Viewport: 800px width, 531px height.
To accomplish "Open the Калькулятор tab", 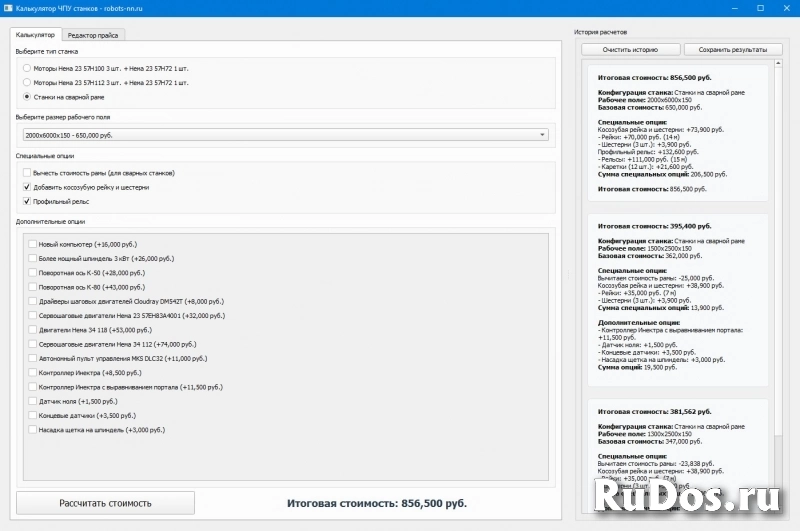I will 36,35.
